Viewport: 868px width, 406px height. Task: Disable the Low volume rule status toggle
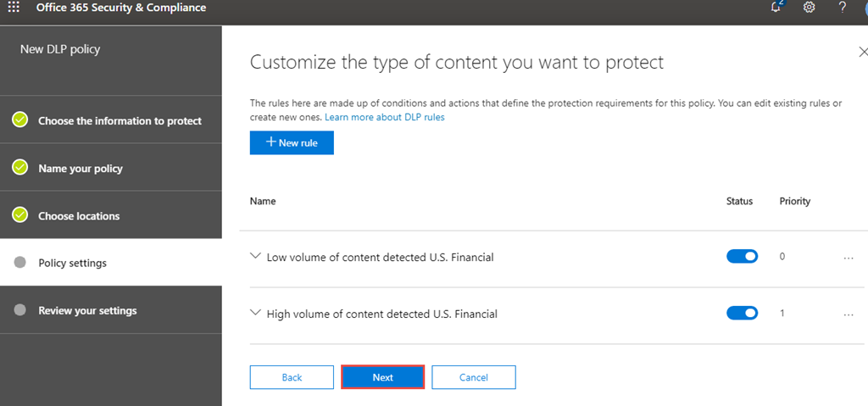coord(742,256)
